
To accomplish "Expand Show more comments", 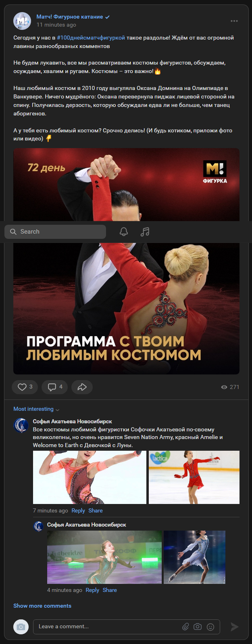I will click(42, 606).
